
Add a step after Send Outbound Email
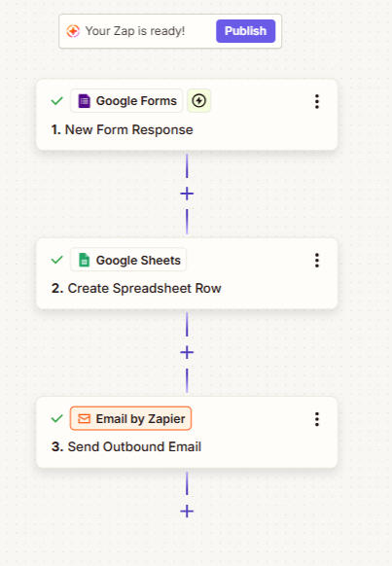pyautogui.click(x=187, y=512)
